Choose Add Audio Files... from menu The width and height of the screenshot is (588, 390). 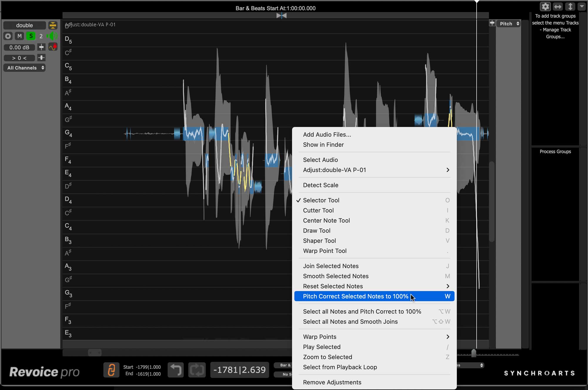374,135
